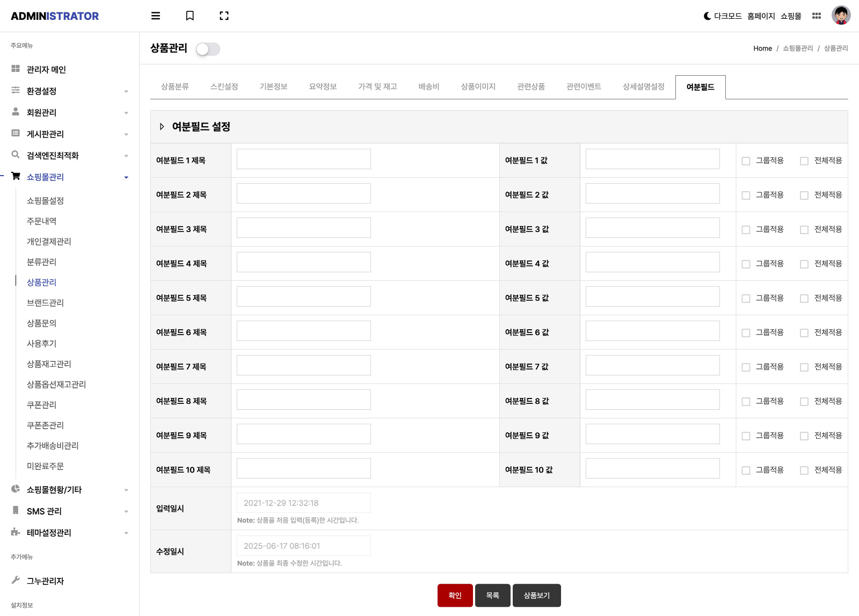Click the red 확인 button
The height and width of the screenshot is (616, 859).
coord(455,595)
